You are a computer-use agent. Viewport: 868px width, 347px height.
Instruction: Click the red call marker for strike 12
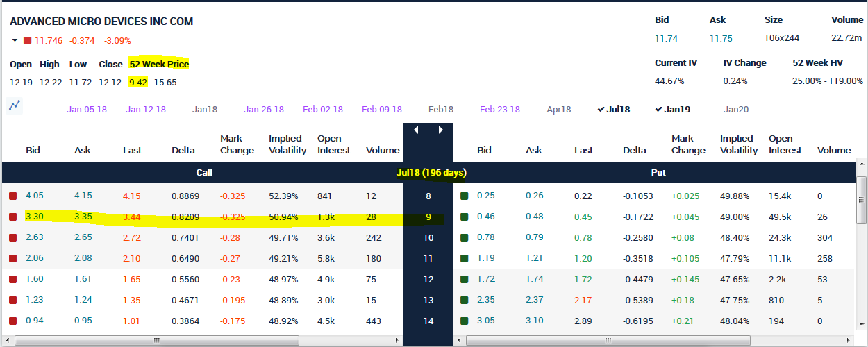[13, 280]
